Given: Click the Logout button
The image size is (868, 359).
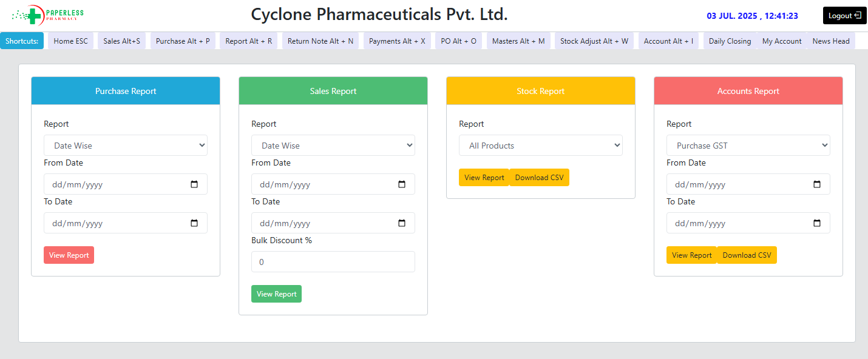Looking at the screenshot, I should pyautogui.click(x=844, y=16).
